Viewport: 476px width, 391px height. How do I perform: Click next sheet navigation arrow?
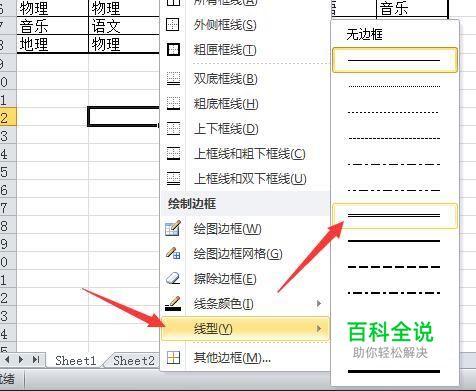(21, 360)
